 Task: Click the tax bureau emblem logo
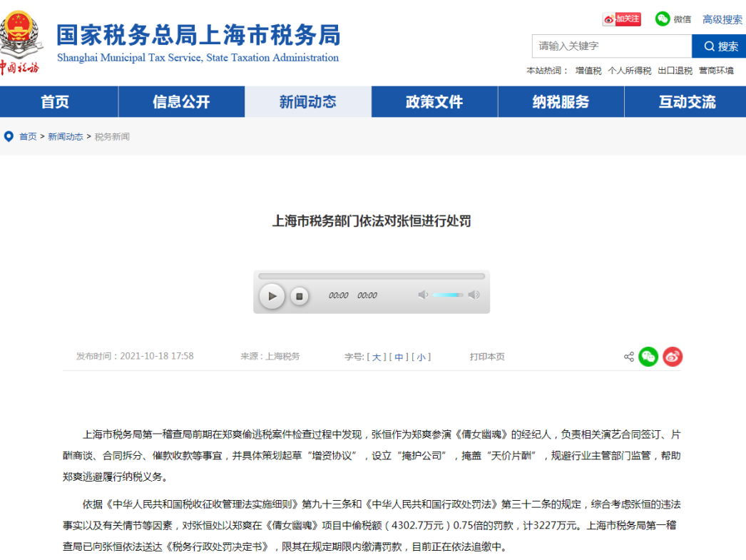[x=20, y=34]
